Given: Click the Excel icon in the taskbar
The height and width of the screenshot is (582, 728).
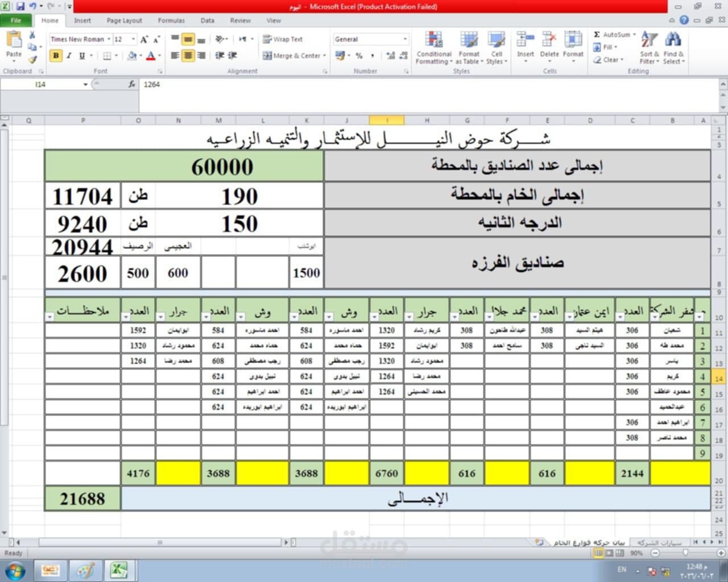Looking at the screenshot, I should 119,570.
